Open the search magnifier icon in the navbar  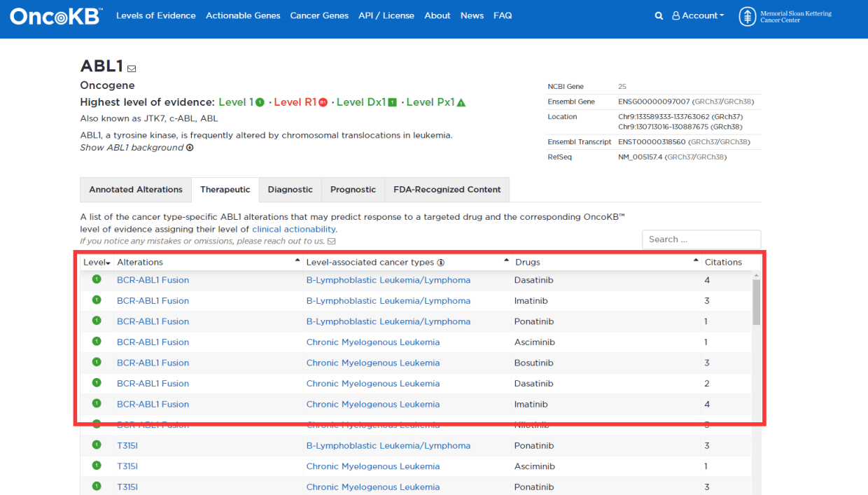click(659, 16)
